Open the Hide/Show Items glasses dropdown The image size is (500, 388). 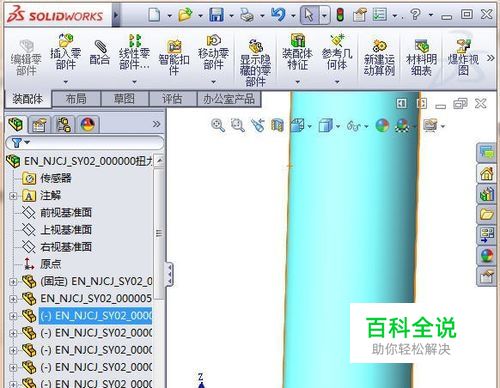coord(366,126)
